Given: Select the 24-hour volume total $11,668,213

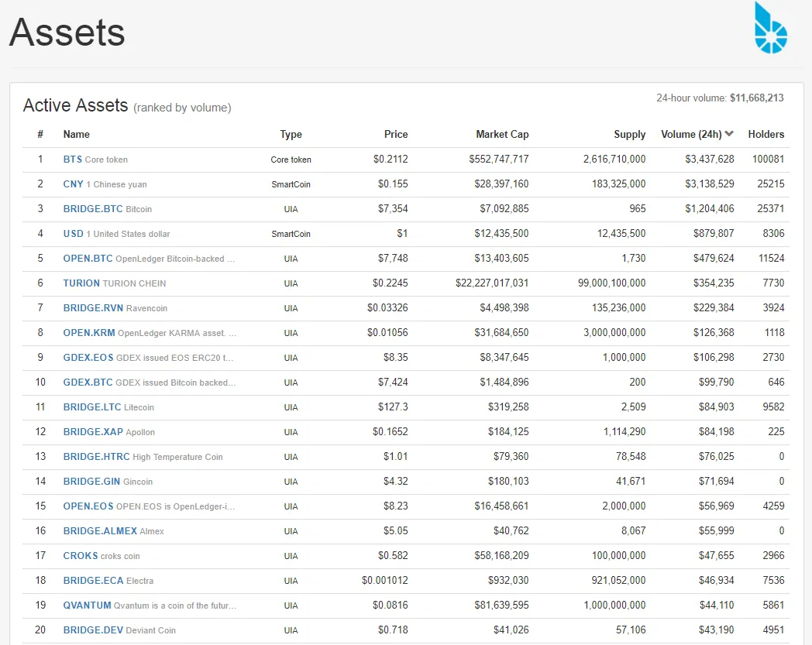Looking at the screenshot, I should click(x=756, y=98).
